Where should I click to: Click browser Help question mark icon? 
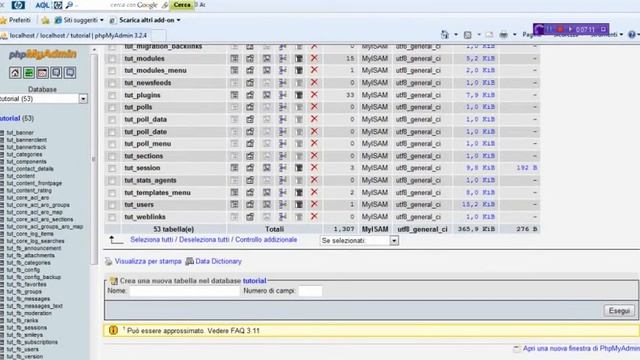[632, 35]
